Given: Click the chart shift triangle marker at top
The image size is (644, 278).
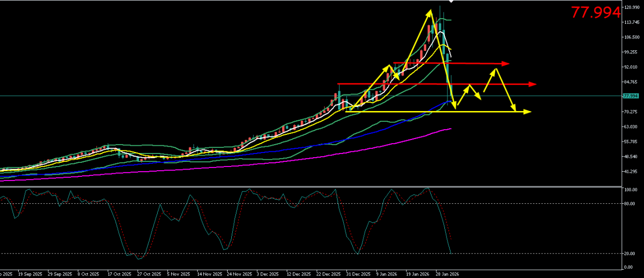Looking at the screenshot, I should (x=450, y=2).
